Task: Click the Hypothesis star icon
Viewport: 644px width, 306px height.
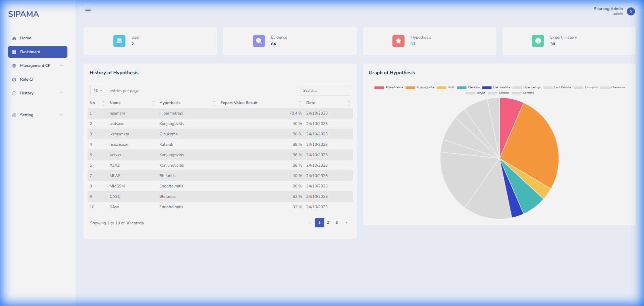Action: [x=398, y=41]
